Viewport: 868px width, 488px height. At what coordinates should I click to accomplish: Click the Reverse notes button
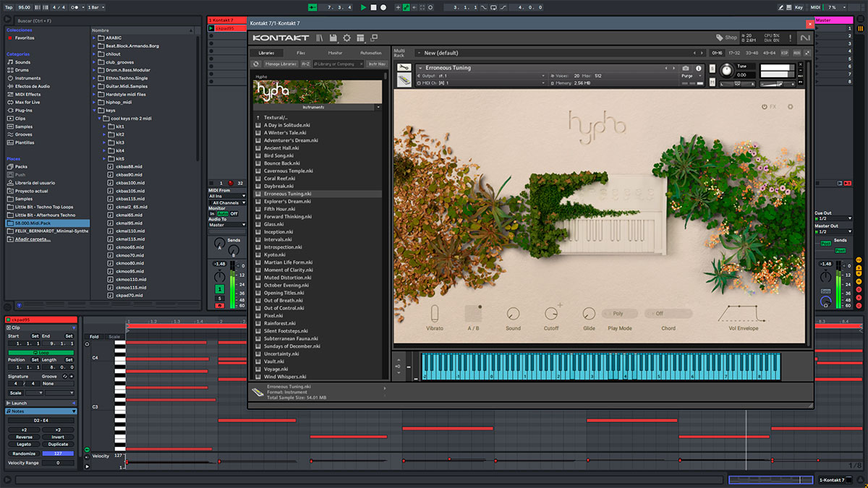(24, 437)
